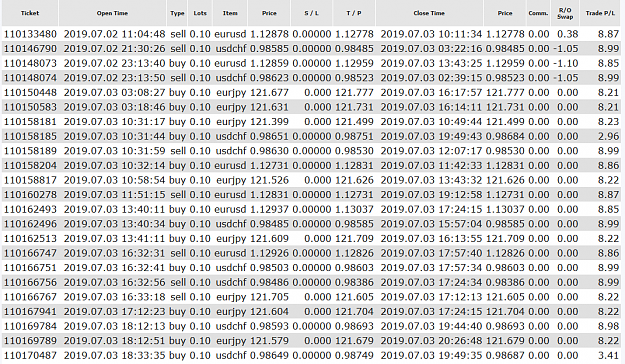Click close time 2019.07.03 20:26:48
Screen dimensions: 625x364
coord(431,341)
